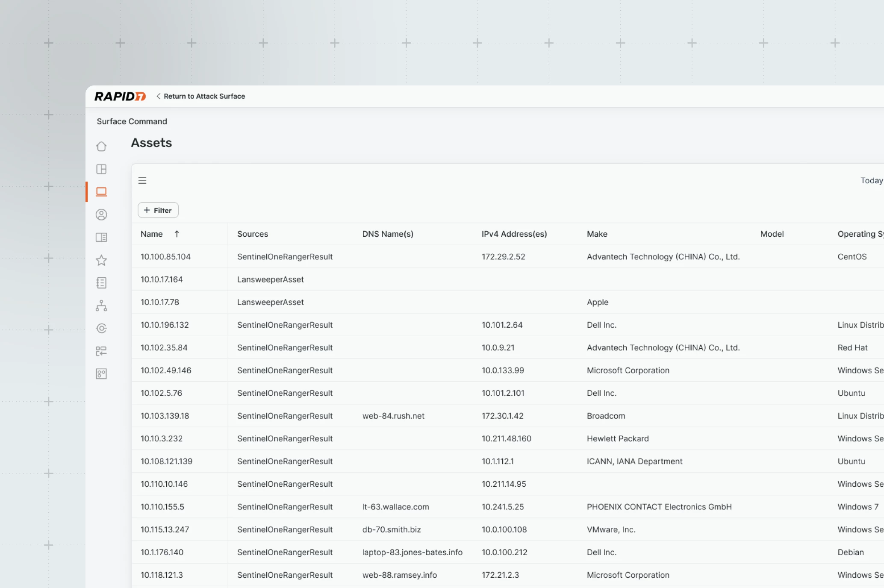Viewport: 884px width, 588px height.
Task: Click the Debian operating system cell
Action: tap(851, 552)
